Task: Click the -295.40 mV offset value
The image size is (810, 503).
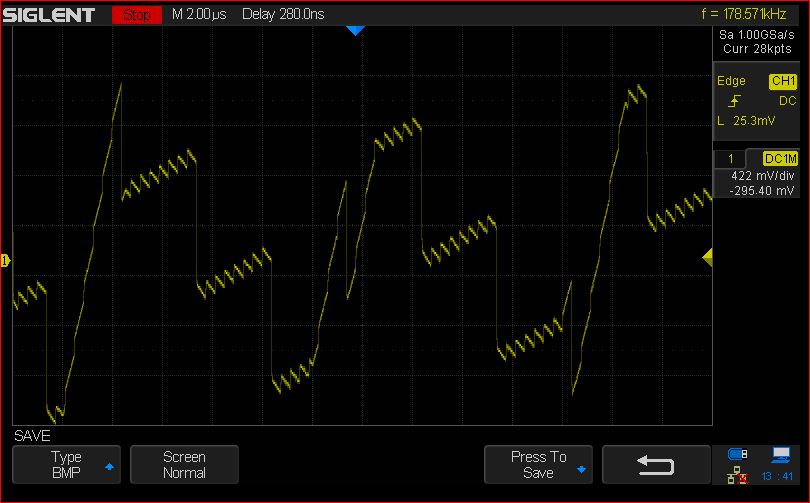Action: (x=762, y=191)
